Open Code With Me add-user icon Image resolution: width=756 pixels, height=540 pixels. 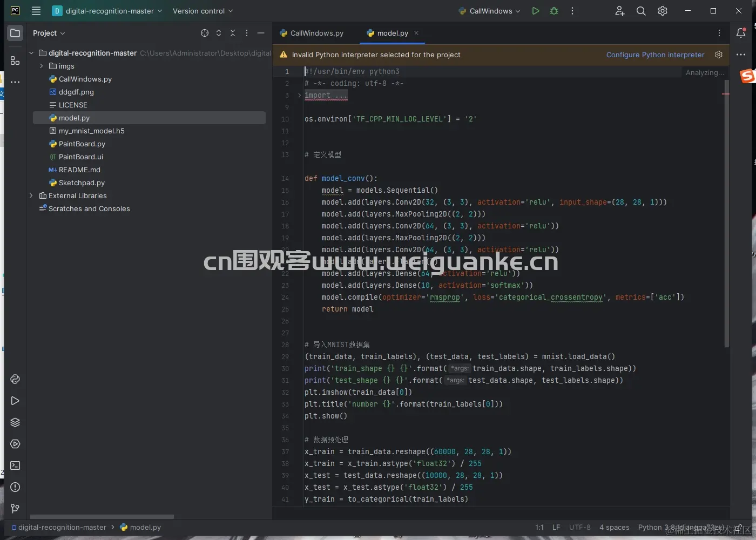619,11
